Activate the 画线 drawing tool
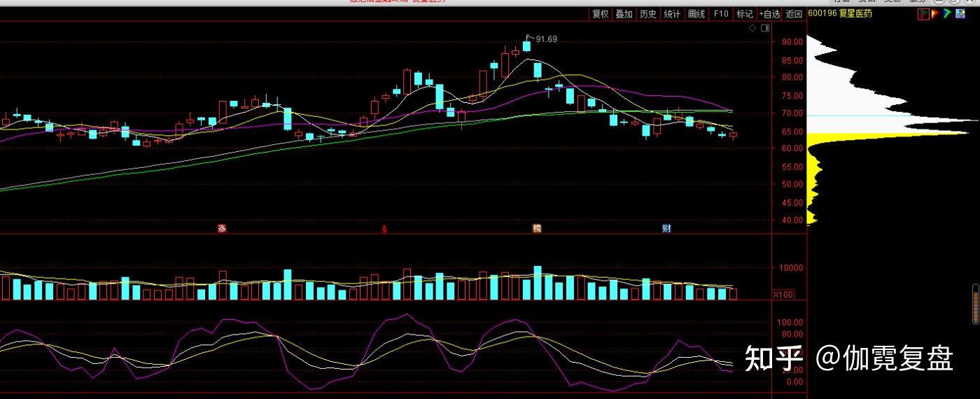This screenshot has width=980, height=399. tap(696, 14)
